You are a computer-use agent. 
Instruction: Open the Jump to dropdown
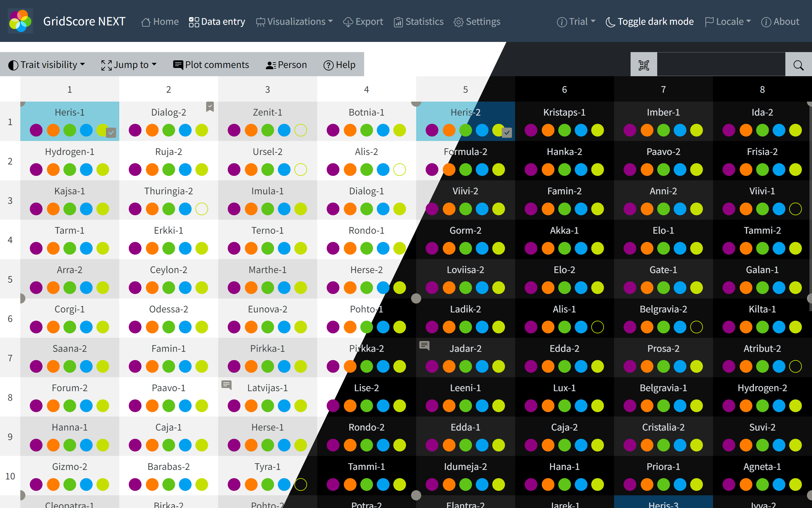pos(129,65)
